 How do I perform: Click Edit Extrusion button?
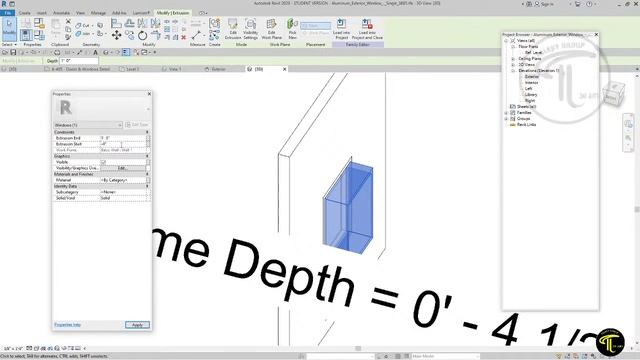click(233, 29)
